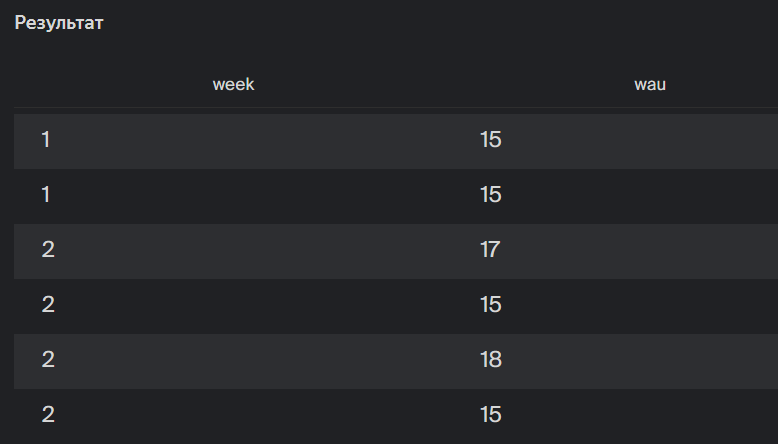Select the last visible result row
This screenshot has width=778, height=444.
tap(300, 414)
